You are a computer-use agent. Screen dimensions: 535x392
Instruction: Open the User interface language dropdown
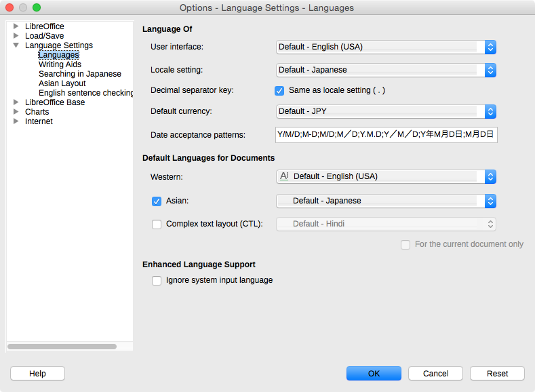[x=386, y=47]
